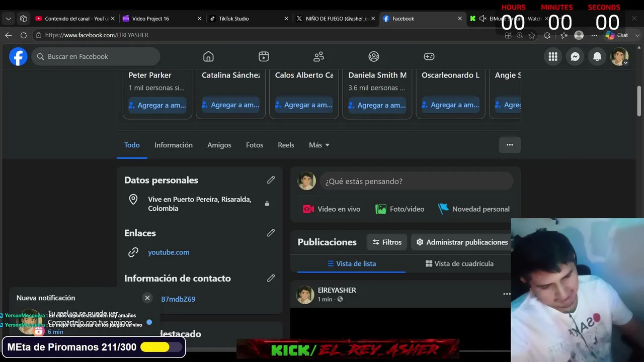Click the browser address bar URL
Image resolution: width=644 pixels, height=362 pixels.
click(x=97, y=35)
